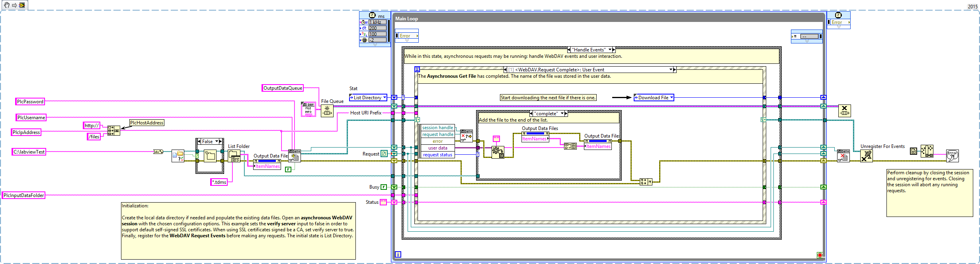Select the PlcIpAddress string constant
This screenshot has width=980, height=264.
26,132
